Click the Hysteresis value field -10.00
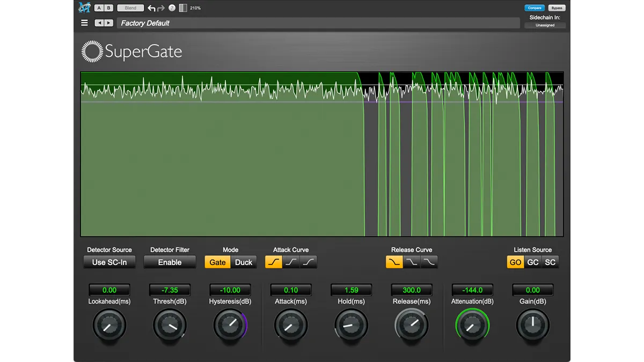The width and height of the screenshot is (644, 362). point(230,290)
